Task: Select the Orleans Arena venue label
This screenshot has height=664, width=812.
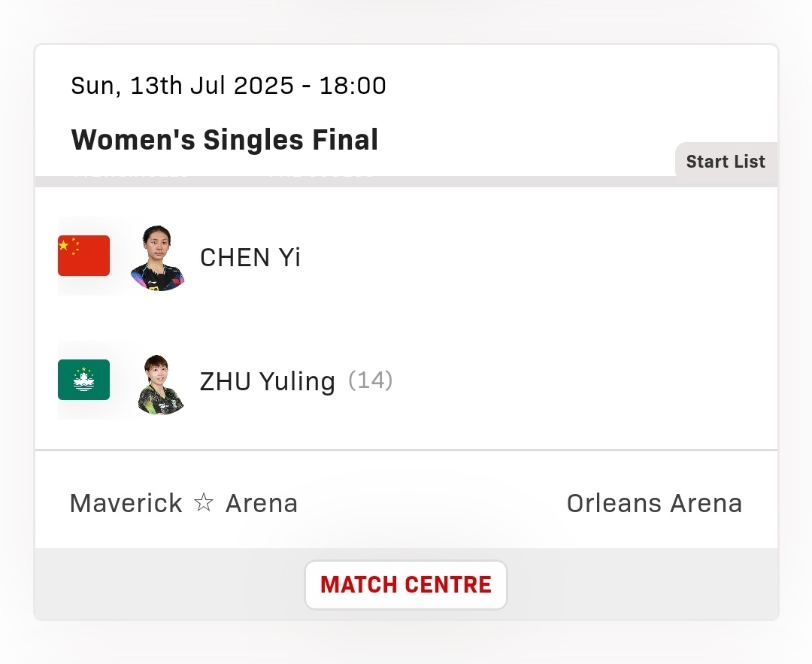Action: coord(655,503)
